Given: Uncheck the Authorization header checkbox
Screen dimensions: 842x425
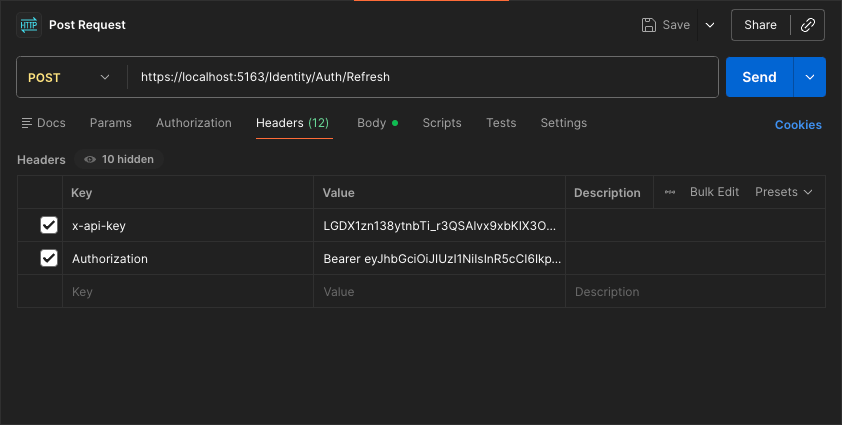Looking at the screenshot, I should point(49,258).
